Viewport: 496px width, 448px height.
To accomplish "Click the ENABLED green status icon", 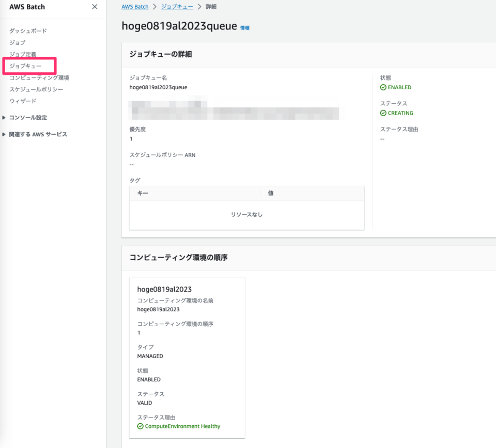I will (x=384, y=87).
